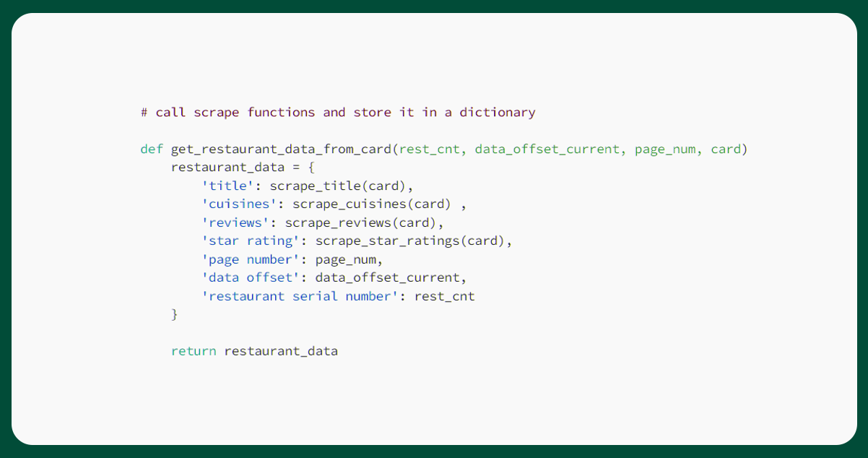Click the scrape_reviews(card) call
868x458 pixels.
(x=361, y=222)
